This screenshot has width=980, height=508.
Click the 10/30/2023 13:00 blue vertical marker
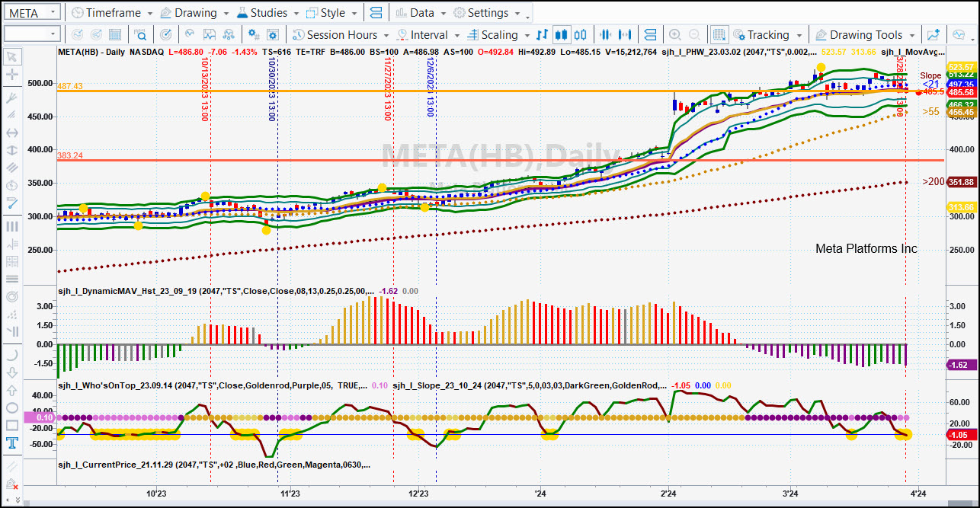(x=272, y=89)
